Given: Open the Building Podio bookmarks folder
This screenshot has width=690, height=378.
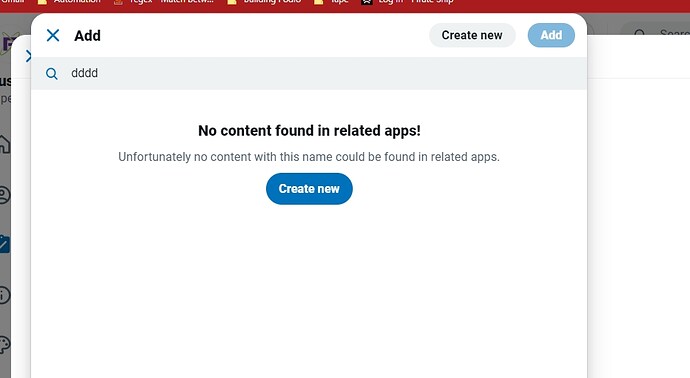Looking at the screenshot, I should 264,2.
